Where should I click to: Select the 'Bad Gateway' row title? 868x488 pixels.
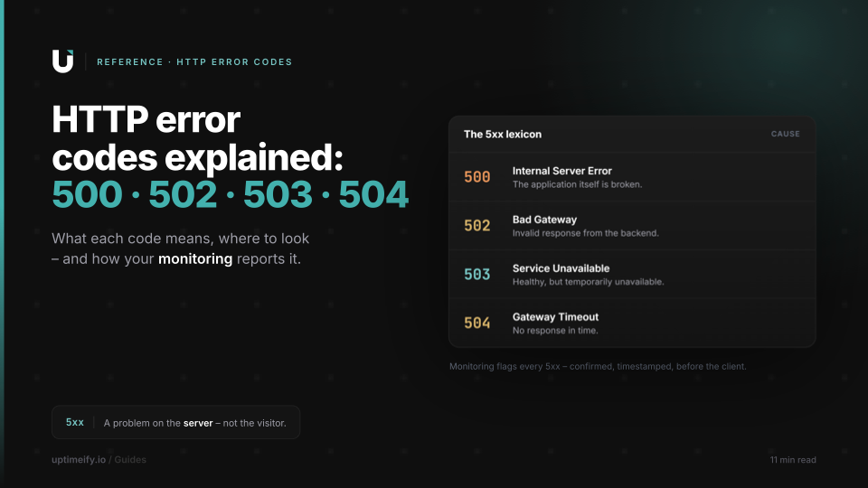pos(544,220)
